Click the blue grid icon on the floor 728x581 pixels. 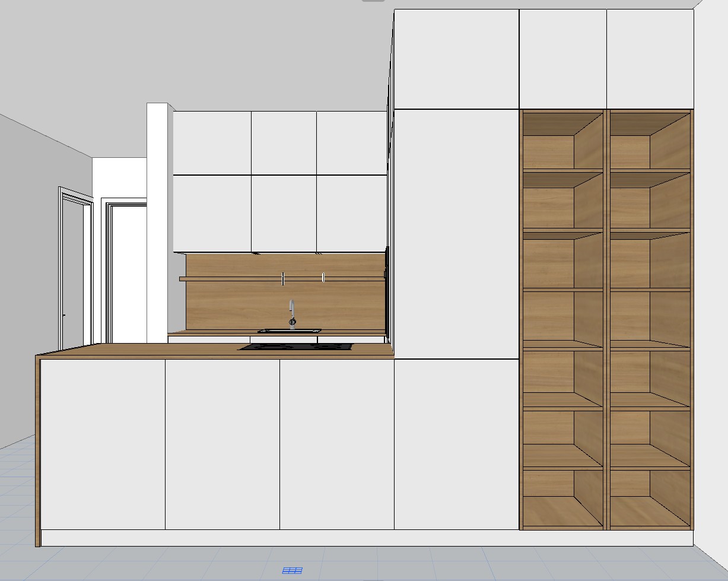(293, 570)
